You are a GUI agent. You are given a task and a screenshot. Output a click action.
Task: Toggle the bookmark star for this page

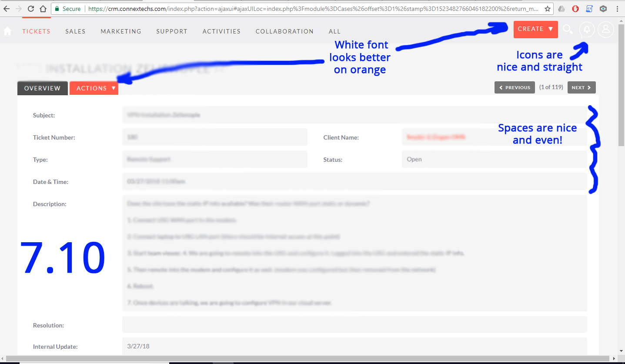tap(546, 8)
